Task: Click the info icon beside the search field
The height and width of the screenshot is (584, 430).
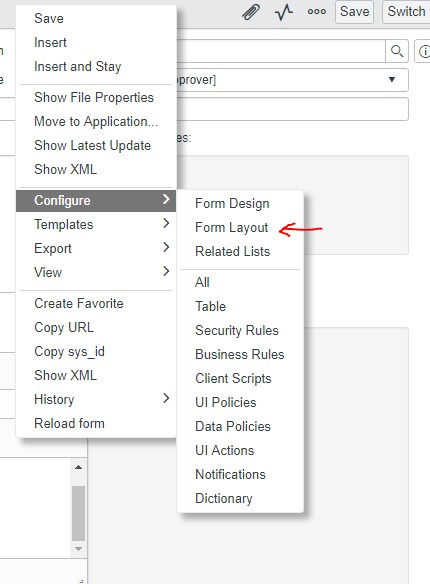Action: [x=423, y=51]
